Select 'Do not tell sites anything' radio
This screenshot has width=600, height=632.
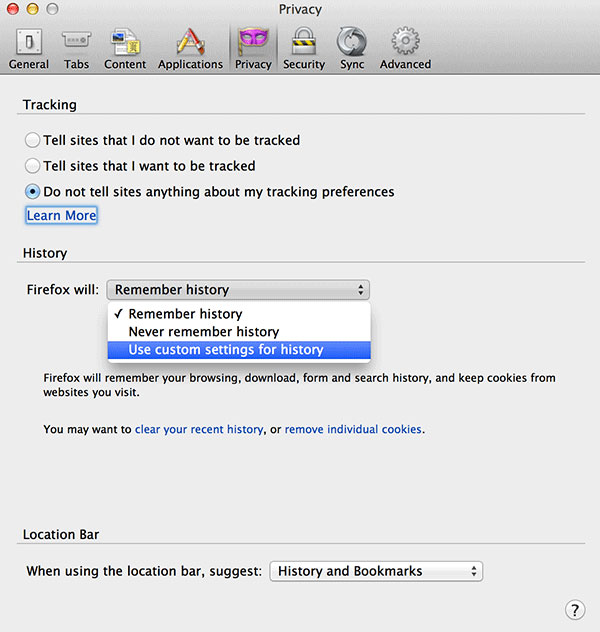pos(32,192)
